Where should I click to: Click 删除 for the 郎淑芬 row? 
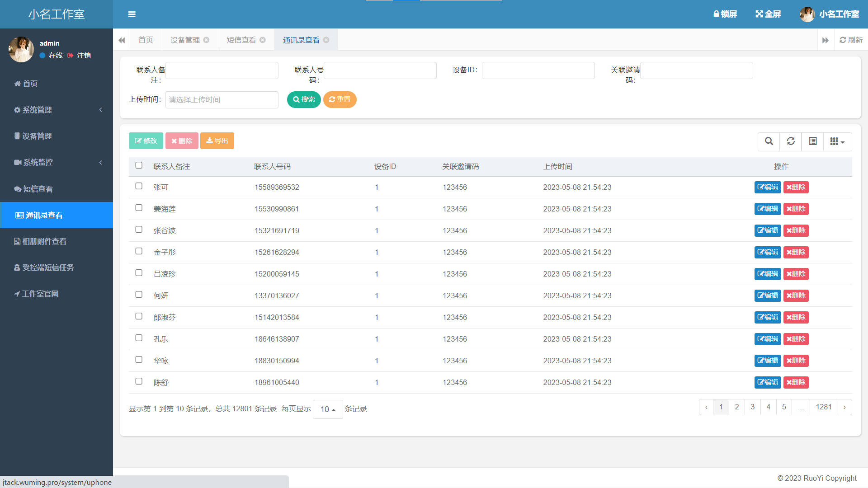[796, 317]
